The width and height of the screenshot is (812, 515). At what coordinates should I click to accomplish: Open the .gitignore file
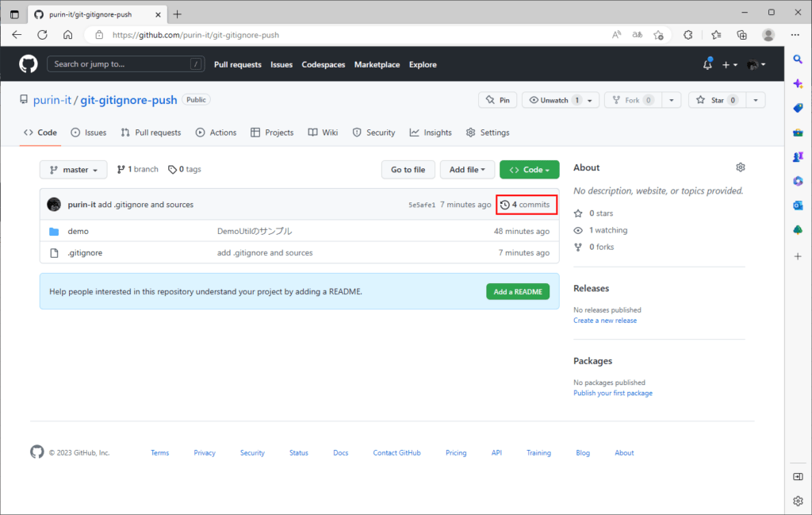[84, 252]
